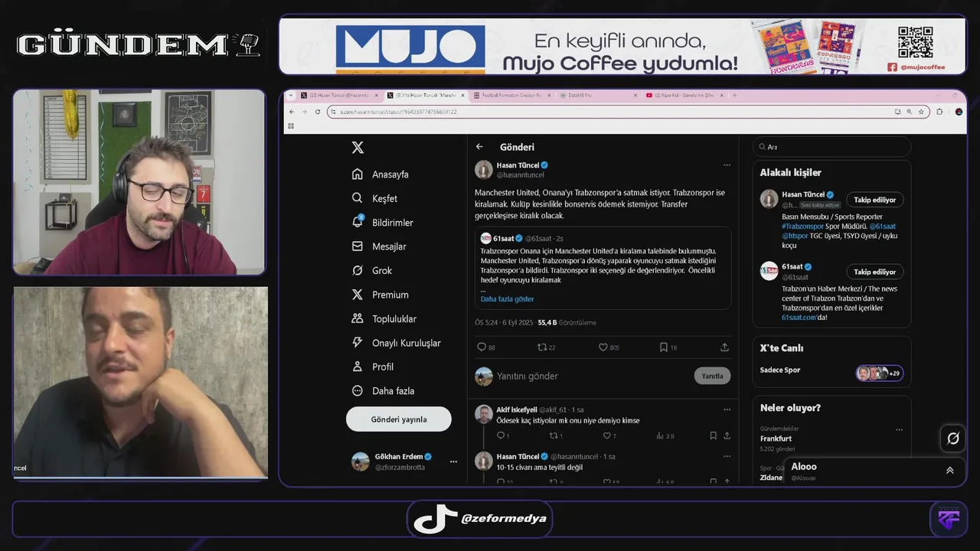This screenshot has height=551, width=980.
Task: Share the main post via share icon
Action: tap(724, 347)
